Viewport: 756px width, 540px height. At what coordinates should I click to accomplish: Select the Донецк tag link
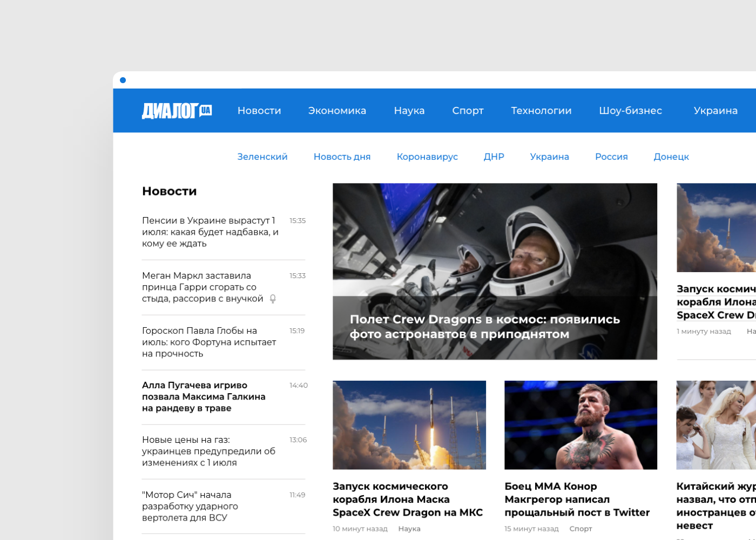click(x=671, y=157)
